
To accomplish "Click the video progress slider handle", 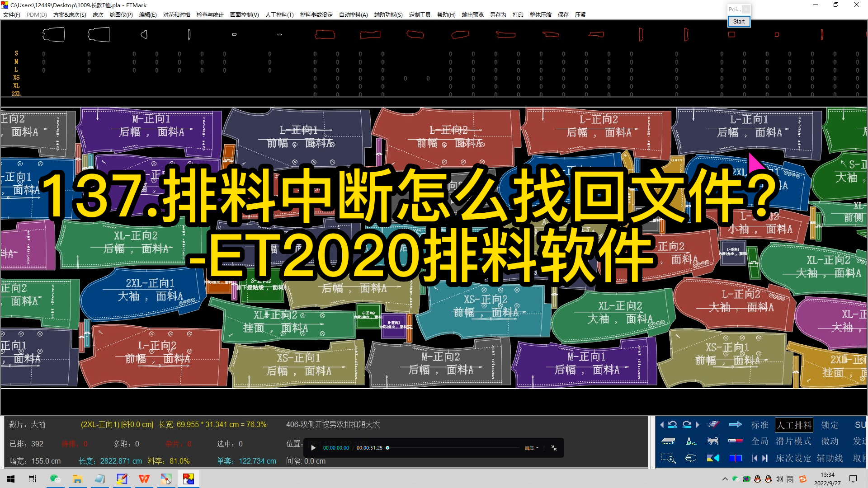I will click(387, 448).
